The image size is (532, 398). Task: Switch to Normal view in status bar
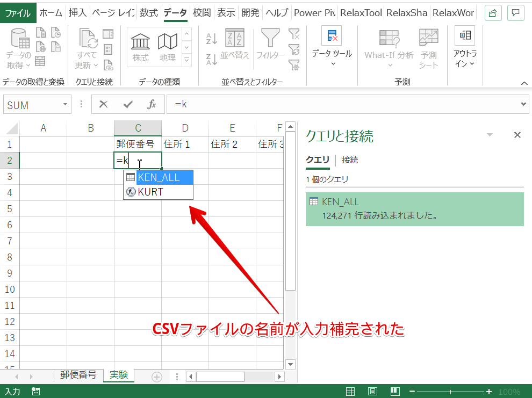[x=350, y=392]
